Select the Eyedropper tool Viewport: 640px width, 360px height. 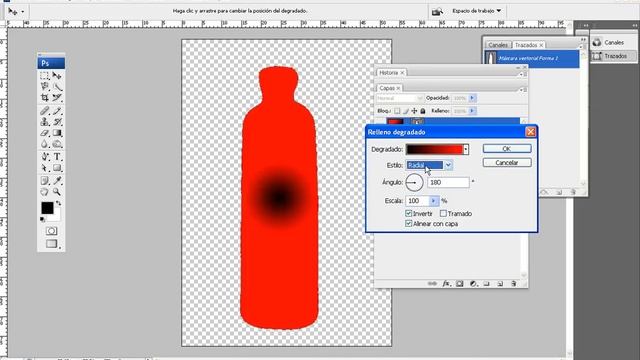(57, 181)
